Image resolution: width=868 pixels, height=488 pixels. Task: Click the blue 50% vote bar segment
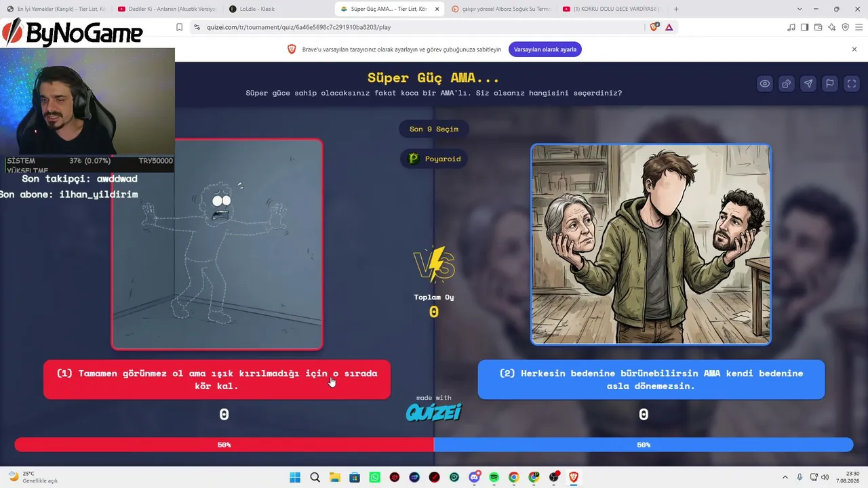coord(644,445)
